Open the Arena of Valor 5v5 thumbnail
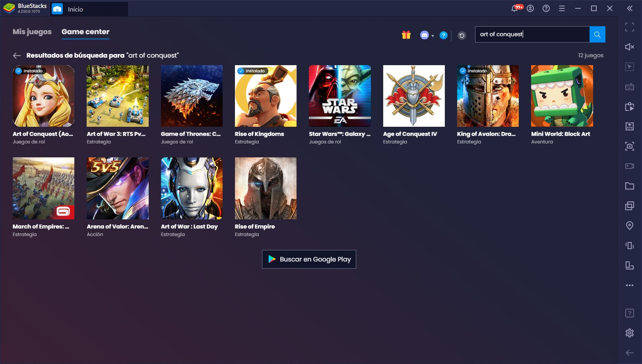Viewport: 642px width, 364px height. pos(118,188)
